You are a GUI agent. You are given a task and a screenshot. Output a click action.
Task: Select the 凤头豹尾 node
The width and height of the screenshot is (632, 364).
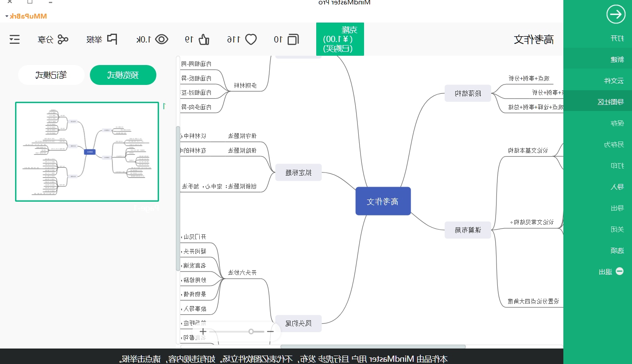(299, 323)
